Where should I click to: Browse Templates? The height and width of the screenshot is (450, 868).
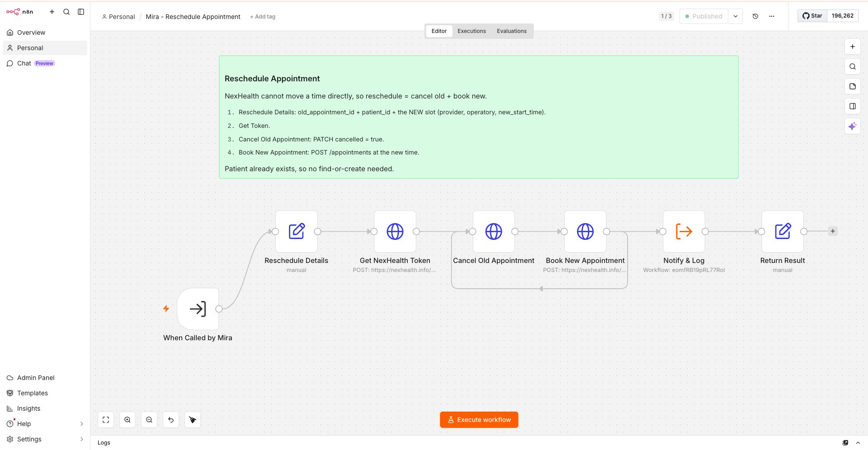click(45, 393)
